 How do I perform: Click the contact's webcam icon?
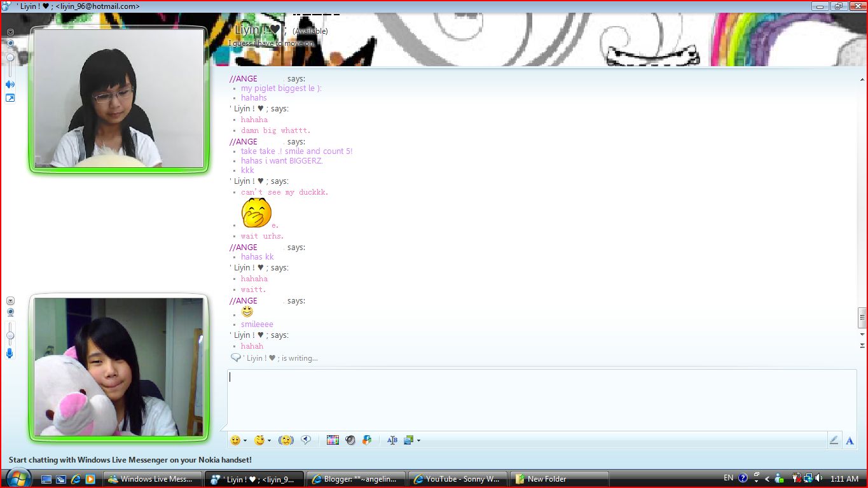(x=10, y=43)
